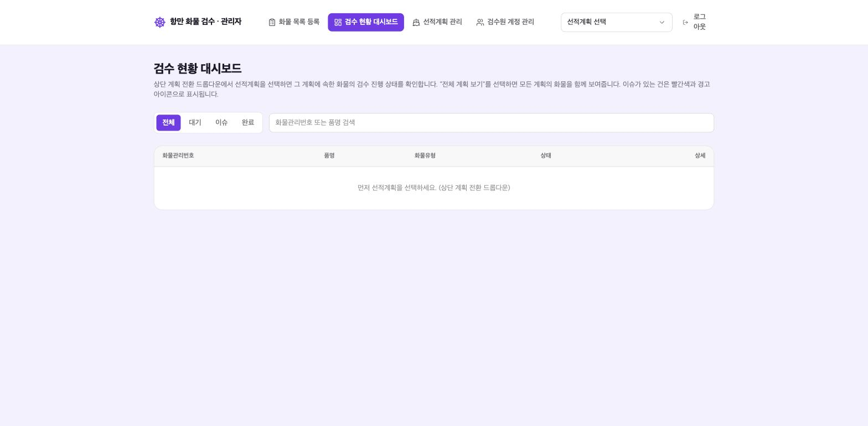
Task: Go to 선적계획 관리 page
Action: click(x=437, y=22)
